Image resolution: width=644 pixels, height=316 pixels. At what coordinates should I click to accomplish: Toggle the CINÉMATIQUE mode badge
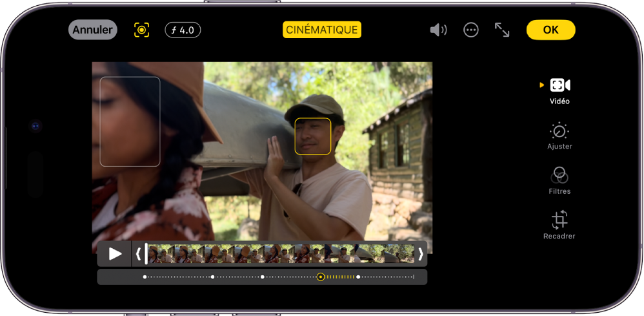click(x=322, y=30)
